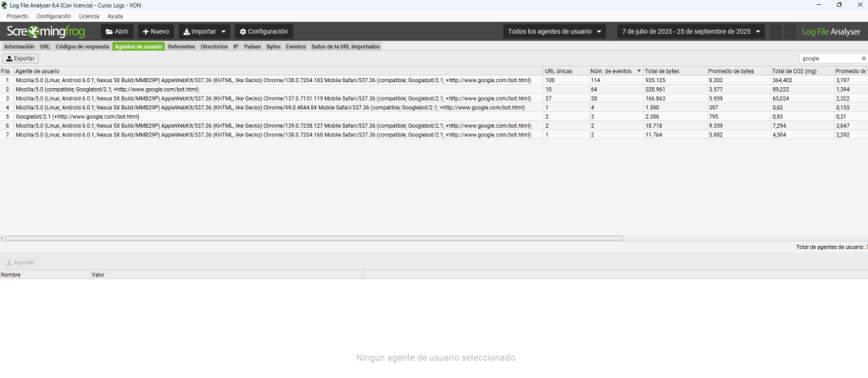
Task: Toggle sort arrow on Núm. de eventos column
Action: (x=638, y=70)
